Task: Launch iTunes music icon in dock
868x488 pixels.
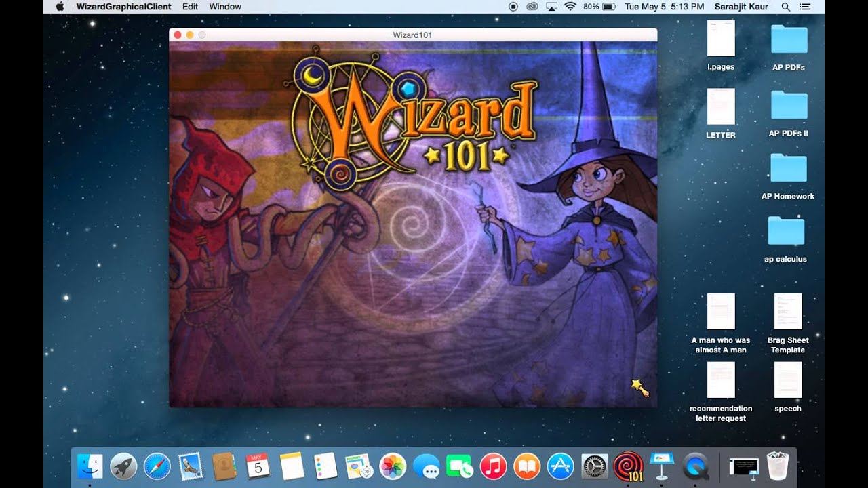Action: pos(494,466)
